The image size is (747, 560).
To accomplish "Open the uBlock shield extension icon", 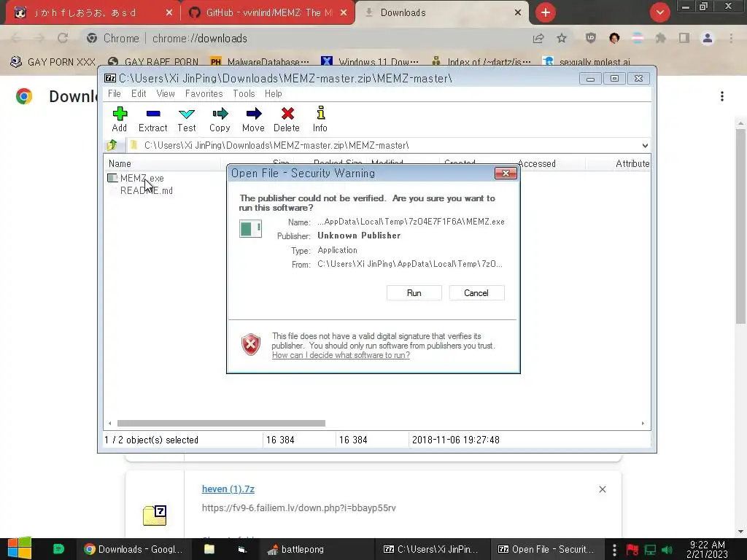I will coord(591,38).
